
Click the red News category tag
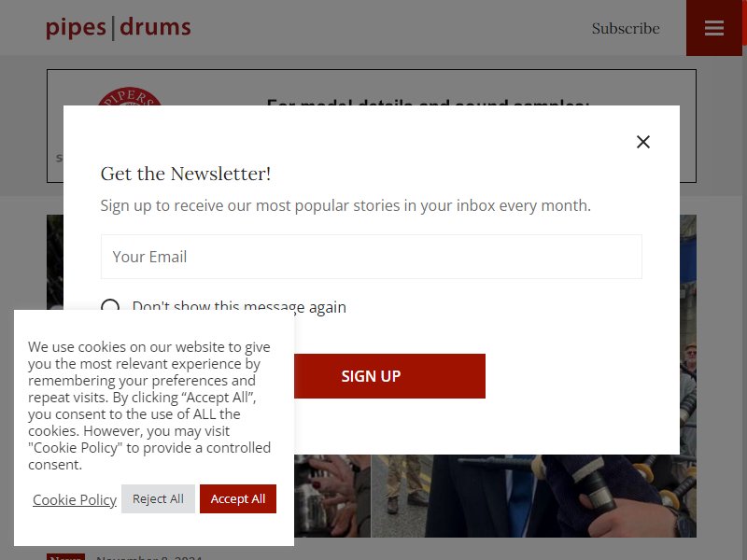point(65,556)
